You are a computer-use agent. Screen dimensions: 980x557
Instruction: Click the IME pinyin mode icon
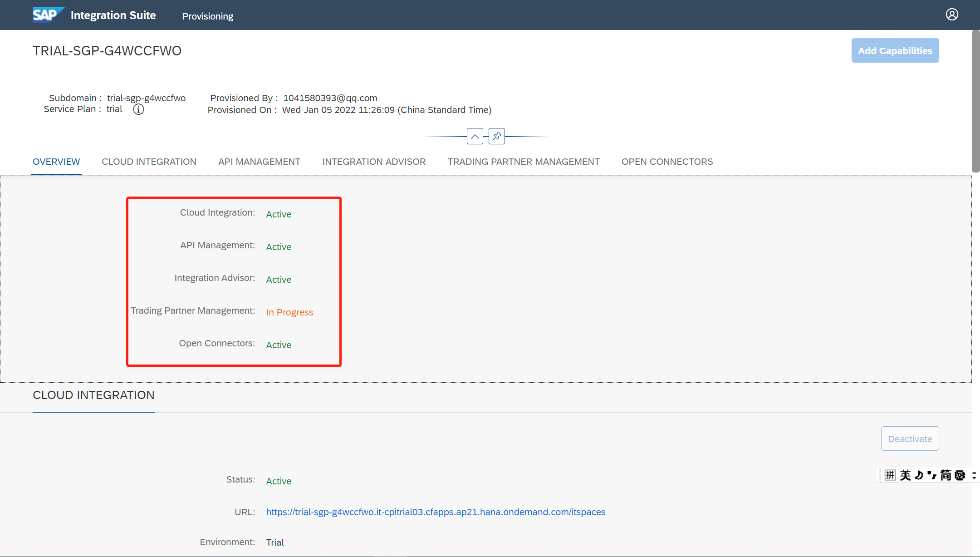pos(890,475)
